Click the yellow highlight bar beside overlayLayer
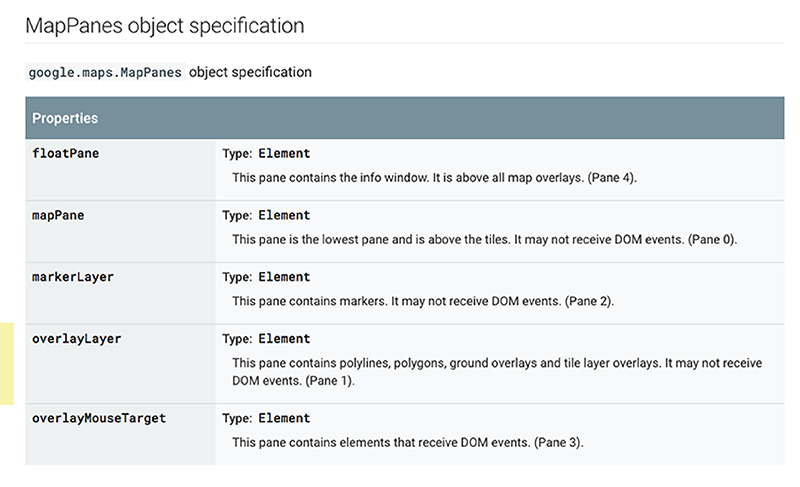Screen dimensions: 800x487 pyautogui.click(x=7, y=364)
